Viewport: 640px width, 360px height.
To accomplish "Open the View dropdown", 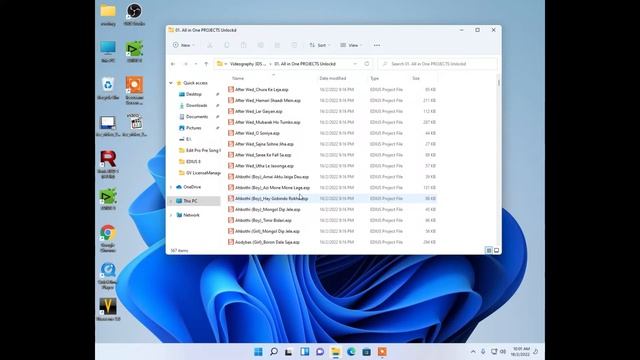I will [x=351, y=45].
